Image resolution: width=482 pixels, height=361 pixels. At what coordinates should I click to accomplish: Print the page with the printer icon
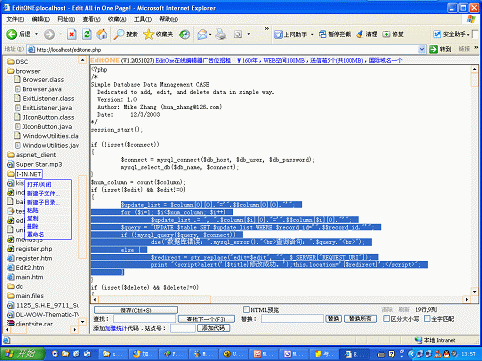click(x=220, y=34)
